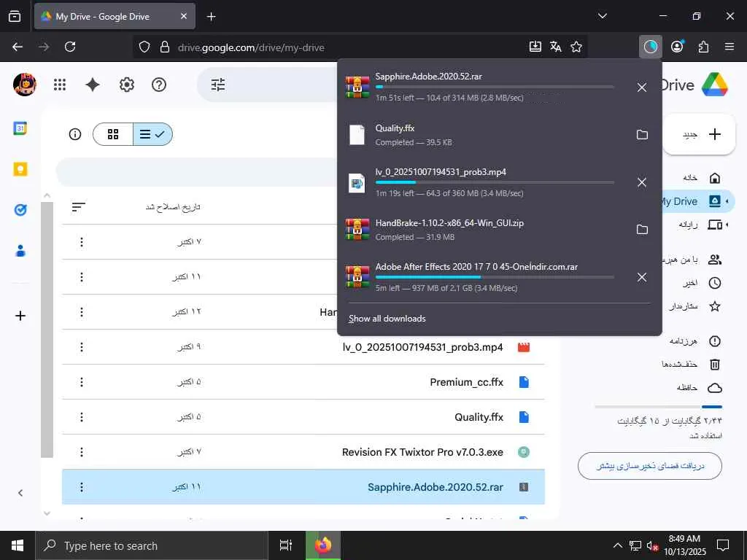Open more actions for Quality.ffx row
747x560 pixels.
click(x=82, y=417)
